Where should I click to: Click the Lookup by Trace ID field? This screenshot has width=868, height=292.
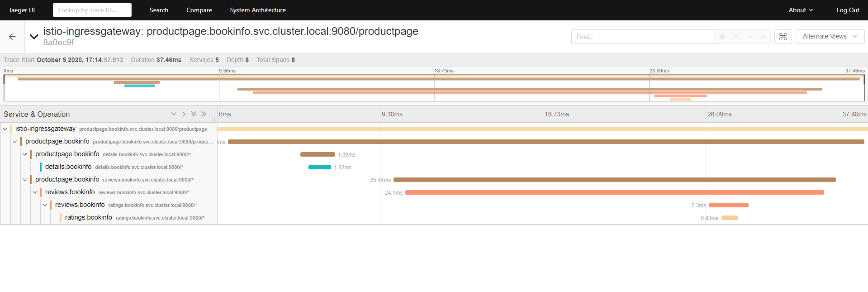[x=92, y=10]
